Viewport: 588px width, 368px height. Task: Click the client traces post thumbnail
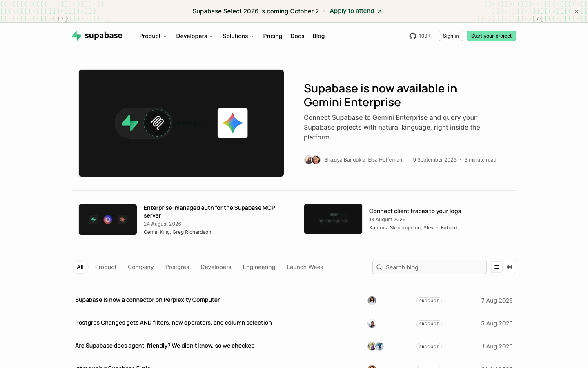click(333, 219)
